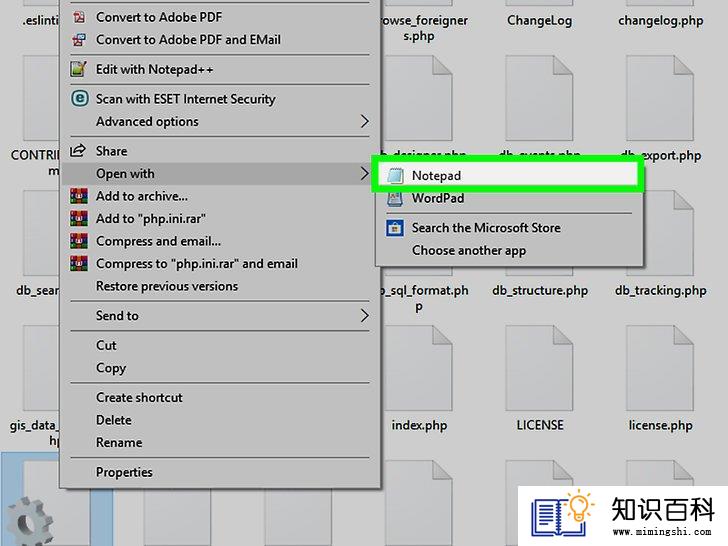Click the WinRAR icon beside Add to archive

pyautogui.click(x=79, y=196)
